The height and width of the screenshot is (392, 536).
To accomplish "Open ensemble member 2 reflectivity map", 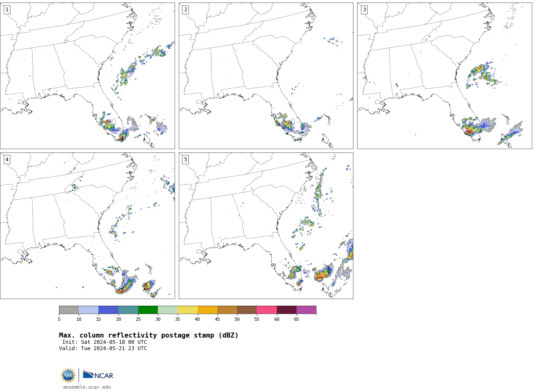I will point(266,76).
